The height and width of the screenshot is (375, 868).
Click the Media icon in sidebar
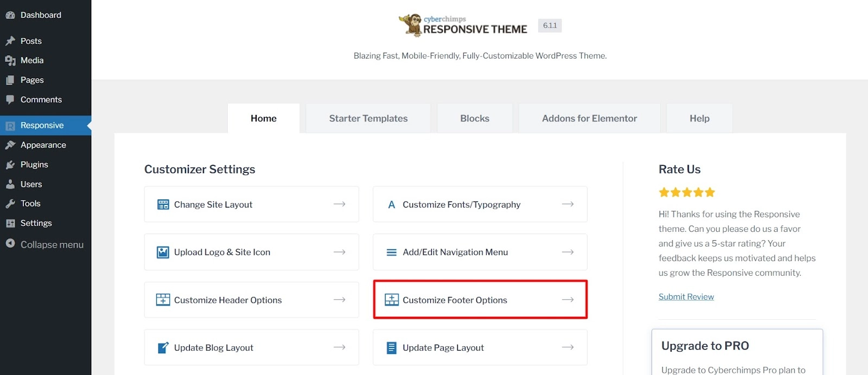(x=10, y=61)
